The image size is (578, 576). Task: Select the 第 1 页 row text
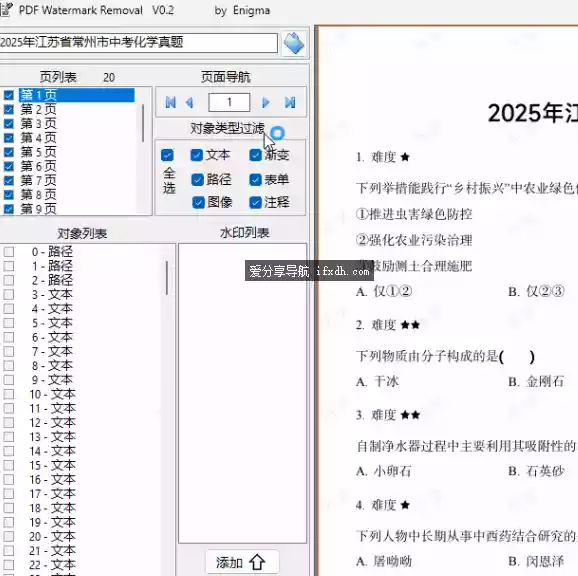click(x=38, y=95)
